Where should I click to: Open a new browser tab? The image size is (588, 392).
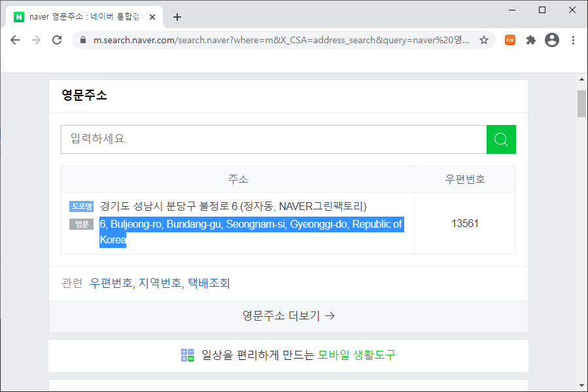coord(177,17)
